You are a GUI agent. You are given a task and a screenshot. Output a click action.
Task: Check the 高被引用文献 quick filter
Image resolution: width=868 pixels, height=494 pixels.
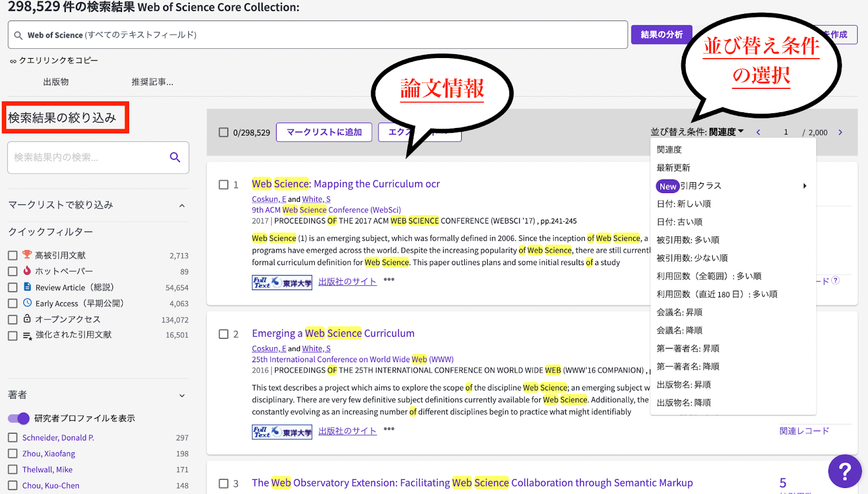click(x=12, y=255)
